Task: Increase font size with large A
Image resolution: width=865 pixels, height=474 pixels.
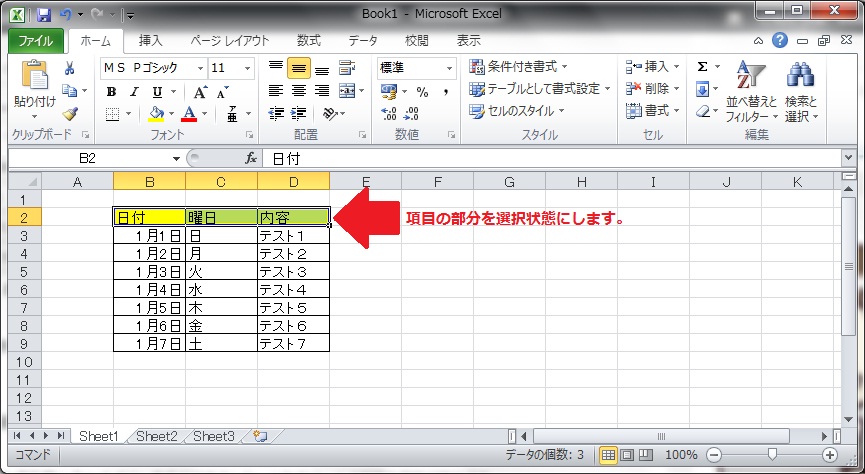Action: pos(200,92)
